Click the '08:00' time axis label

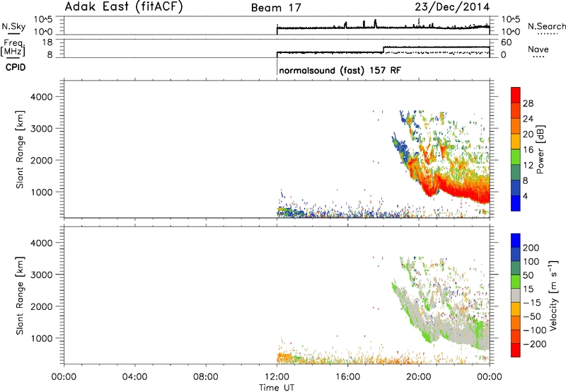click(206, 377)
